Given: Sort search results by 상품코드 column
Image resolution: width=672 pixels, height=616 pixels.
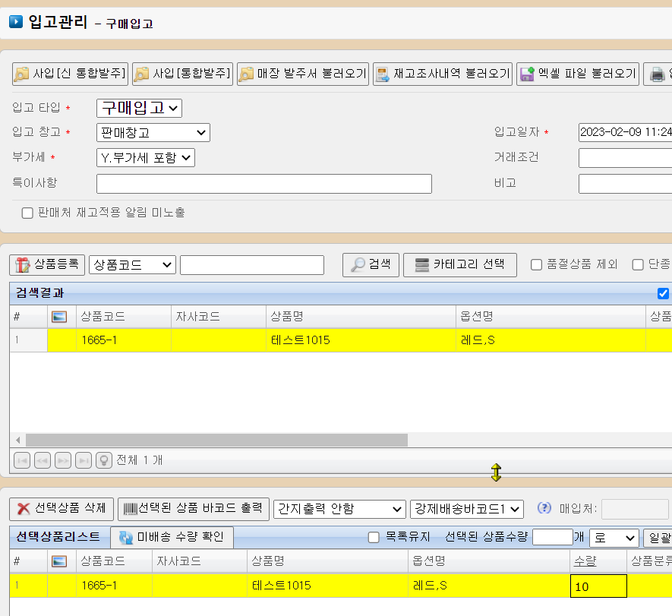Looking at the screenshot, I should coord(124,317).
